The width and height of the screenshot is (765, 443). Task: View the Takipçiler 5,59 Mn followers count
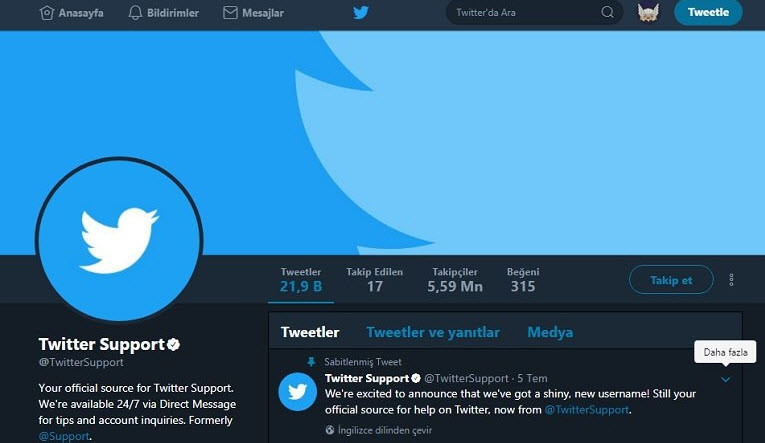click(455, 280)
